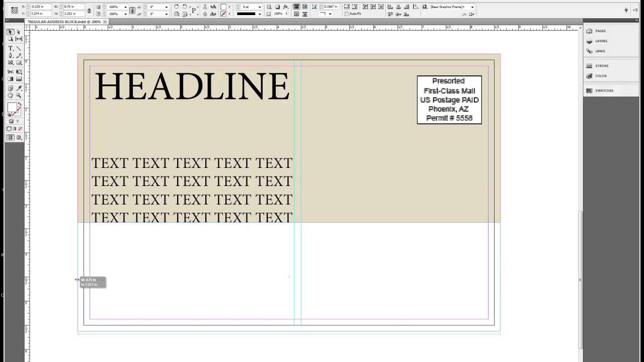Click the swap fill and stroke arrow

[x=20, y=104]
